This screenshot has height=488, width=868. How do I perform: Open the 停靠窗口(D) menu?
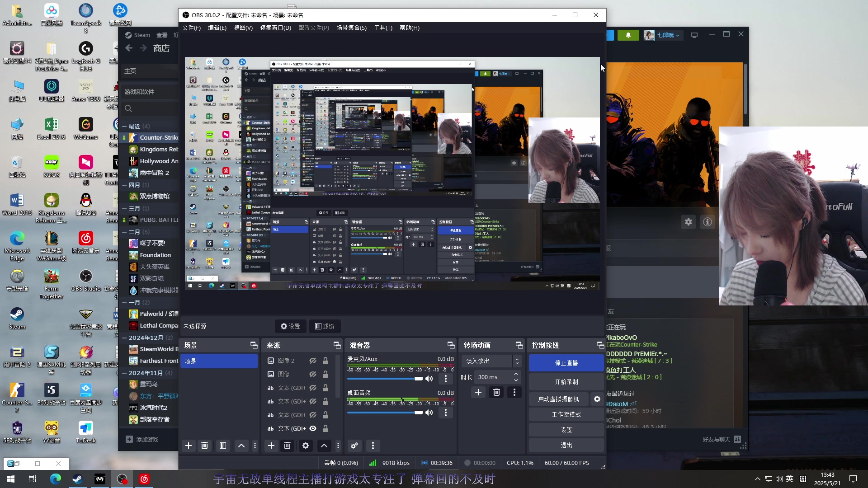(x=276, y=28)
